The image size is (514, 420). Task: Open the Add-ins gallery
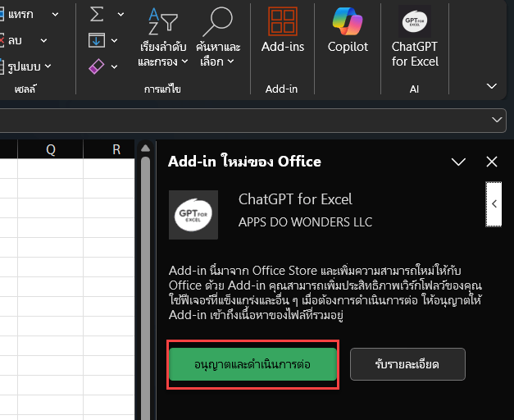point(283,30)
